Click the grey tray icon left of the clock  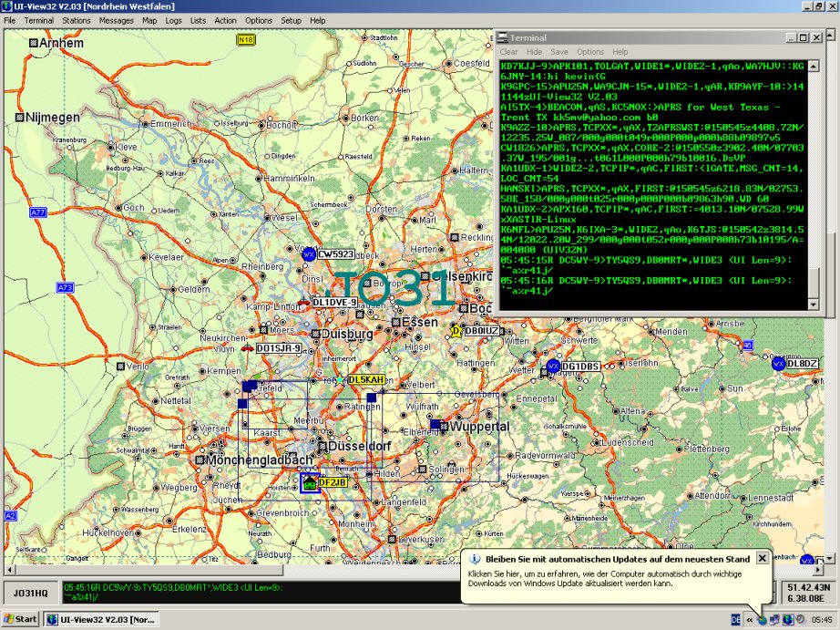(800, 620)
